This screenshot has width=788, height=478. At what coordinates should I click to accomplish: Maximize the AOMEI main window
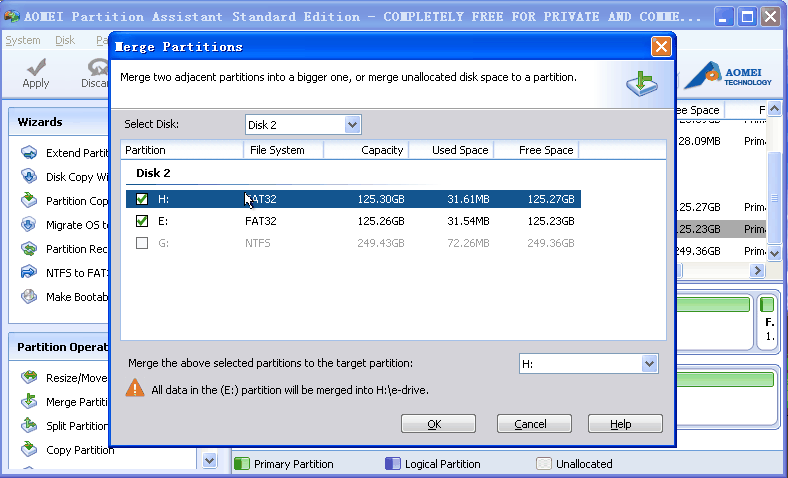point(747,18)
